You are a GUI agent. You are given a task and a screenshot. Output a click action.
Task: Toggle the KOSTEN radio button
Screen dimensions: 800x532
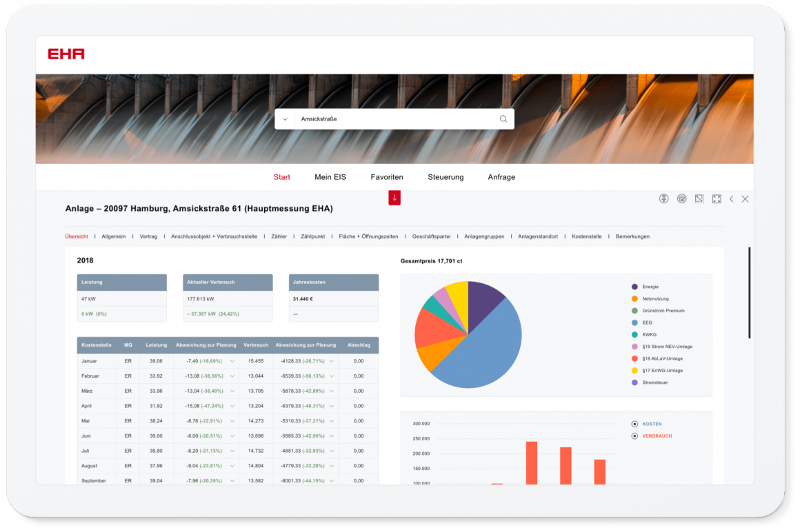[x=634, y=424]
